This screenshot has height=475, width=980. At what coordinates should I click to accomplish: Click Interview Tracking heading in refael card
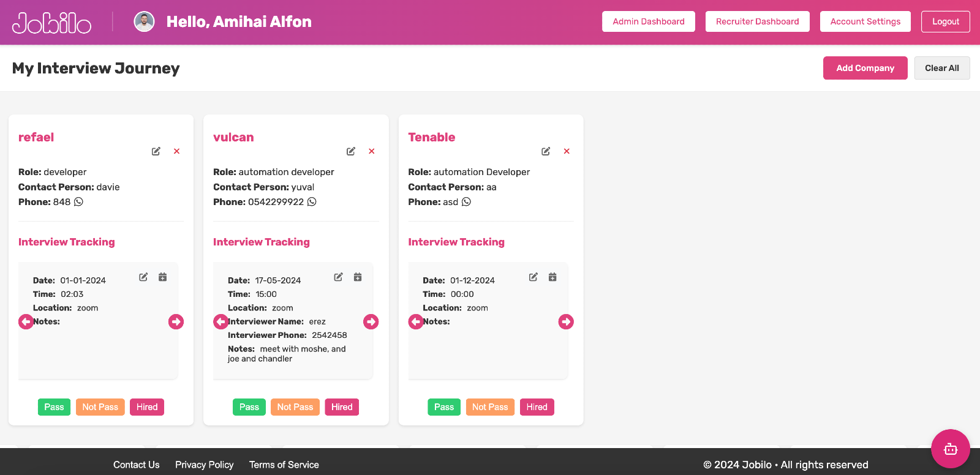(x=67, y=242)
